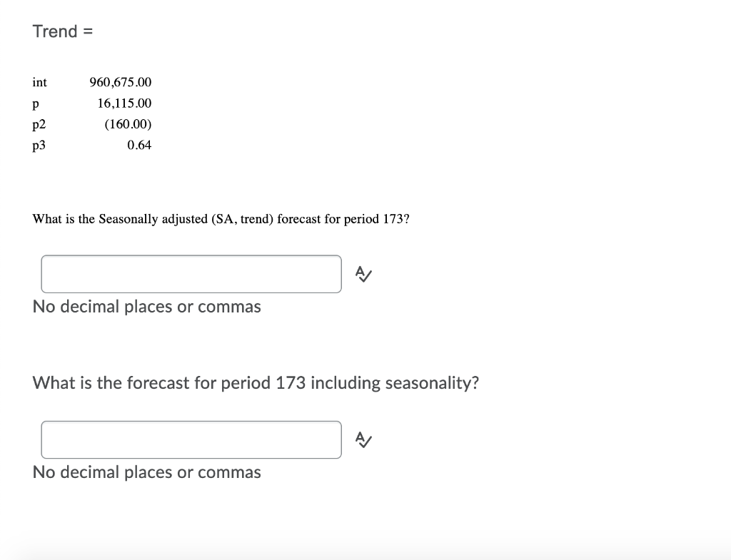Click the p2 value (160.00)

point(128,123)
